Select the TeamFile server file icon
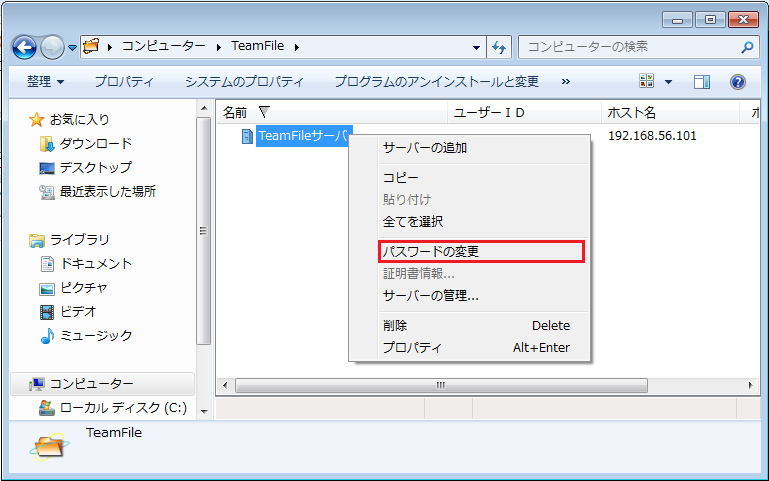Image resolution: width=769 pixels, height=481 pixels. click(x=247, y=136)
